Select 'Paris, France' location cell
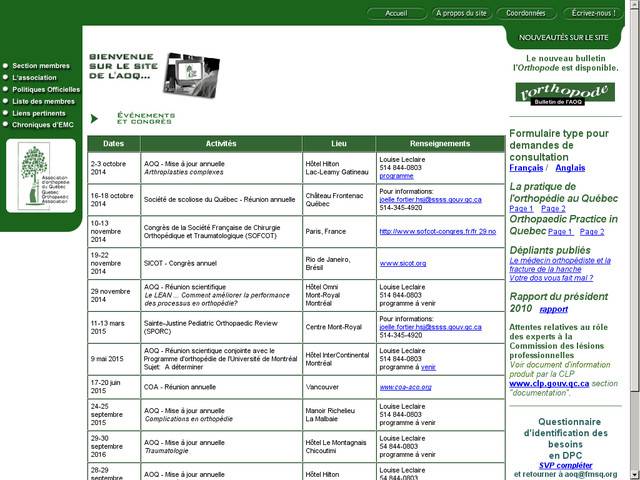This screenshot has height=480, width=640. (x=339, y=231)
